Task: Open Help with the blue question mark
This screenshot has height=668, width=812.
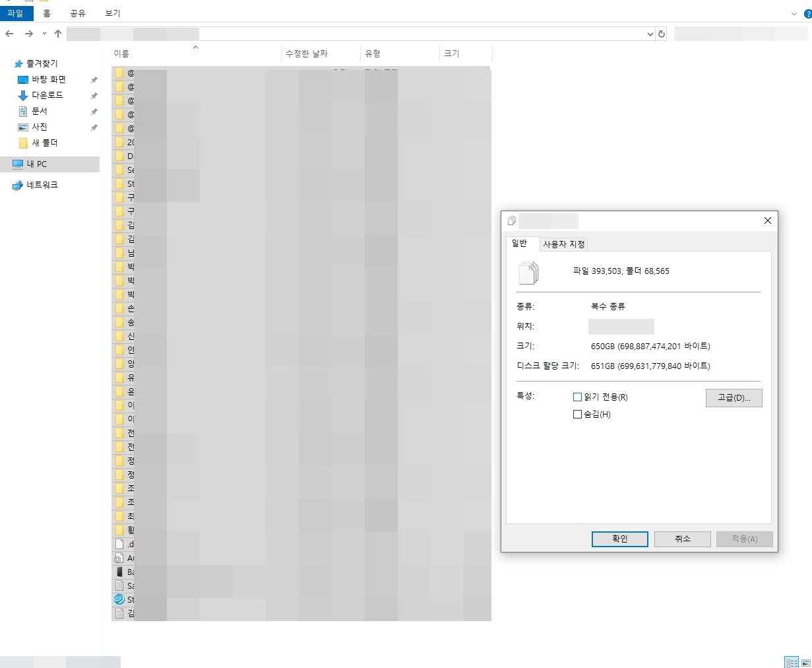Action: coord(807,14)
